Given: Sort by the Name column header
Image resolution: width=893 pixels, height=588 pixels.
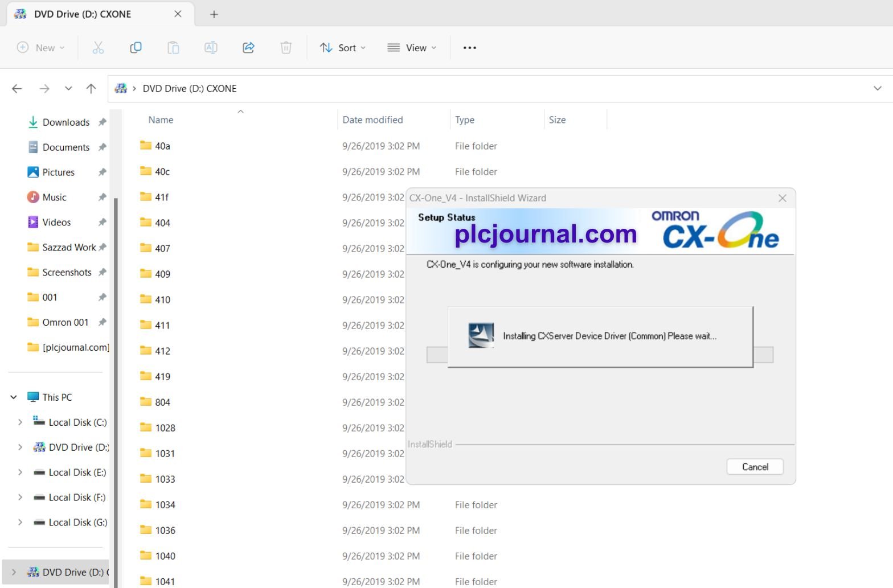Looking at the screenshot, I should (x=161, y=120).
